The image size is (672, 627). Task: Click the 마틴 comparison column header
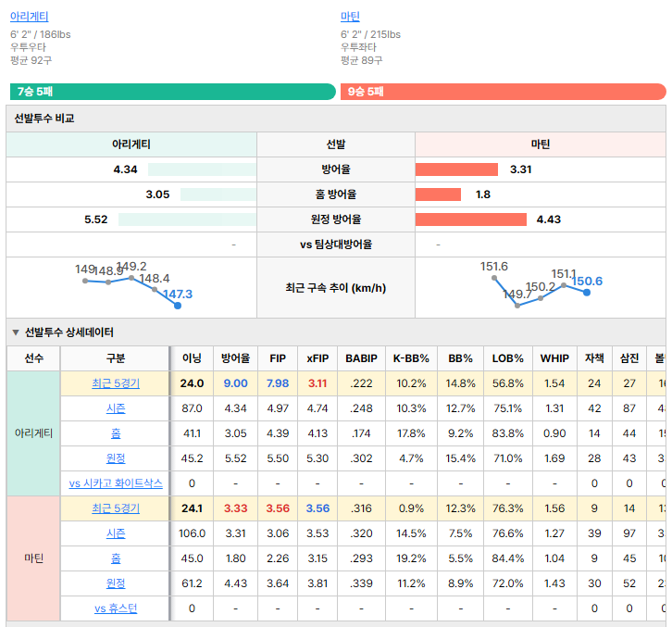(x=540, y=144)
